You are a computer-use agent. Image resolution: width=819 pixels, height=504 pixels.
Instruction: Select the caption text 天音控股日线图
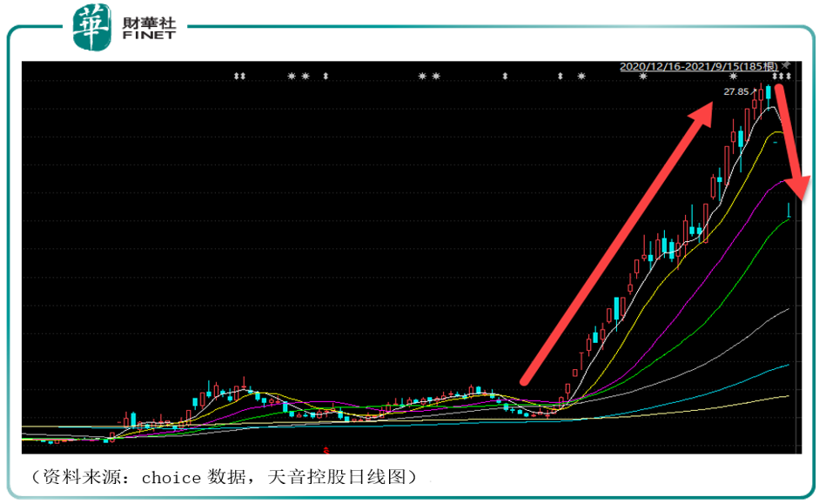[x=337, y=476]
